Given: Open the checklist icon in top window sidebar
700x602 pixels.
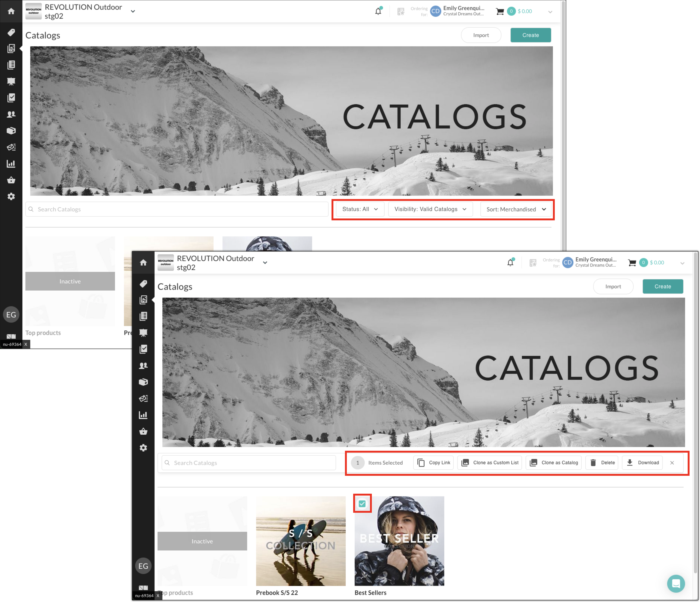Looking at the screenshot, I should [x=11, y=98].
